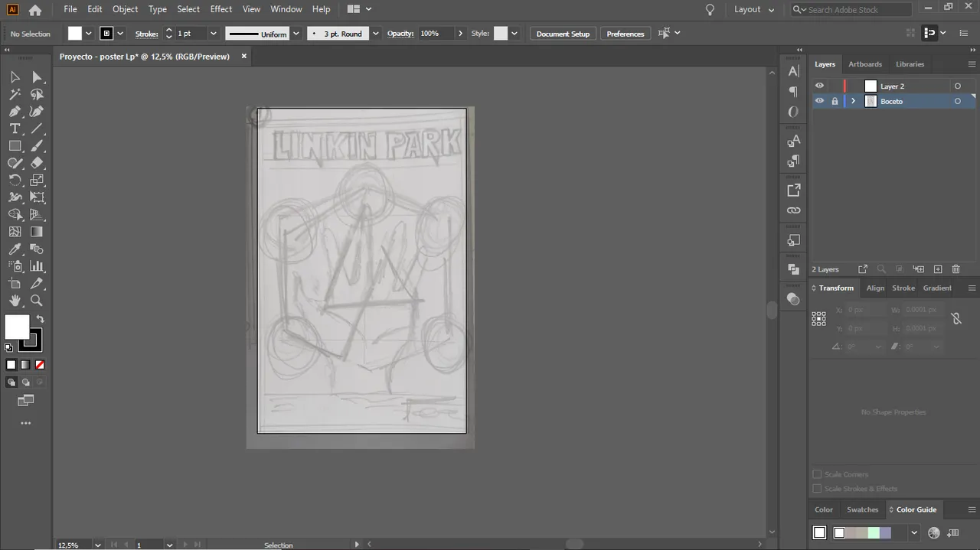Open the File menu

point(70,9)
